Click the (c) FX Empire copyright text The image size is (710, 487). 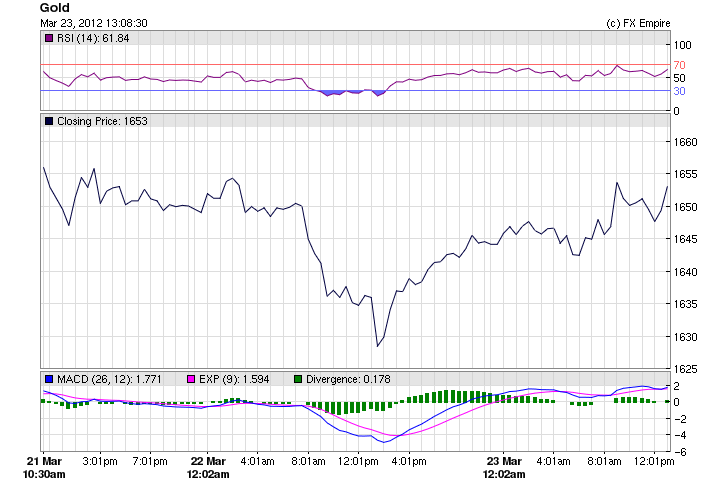(x=638, y=23)
